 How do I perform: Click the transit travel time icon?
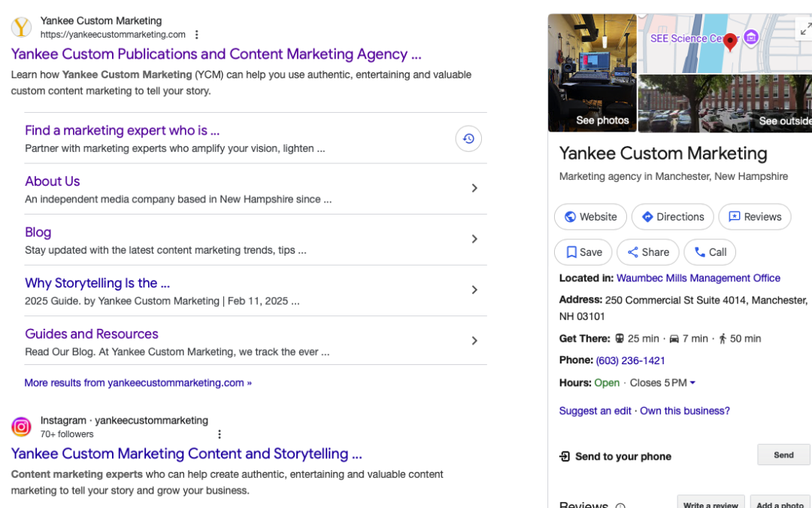pos(620,339)
